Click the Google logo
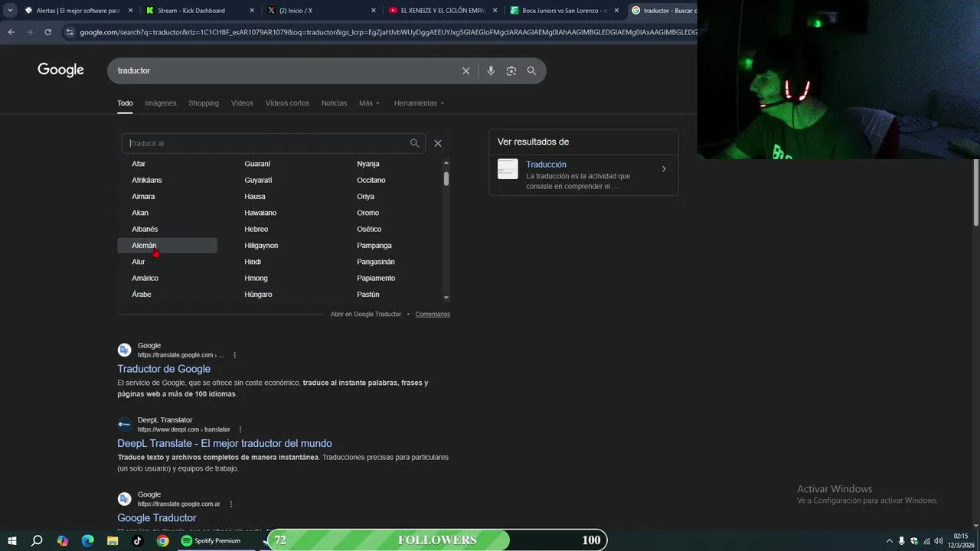The height and width of the screenshot is (551, 980). tap(60, 70)
